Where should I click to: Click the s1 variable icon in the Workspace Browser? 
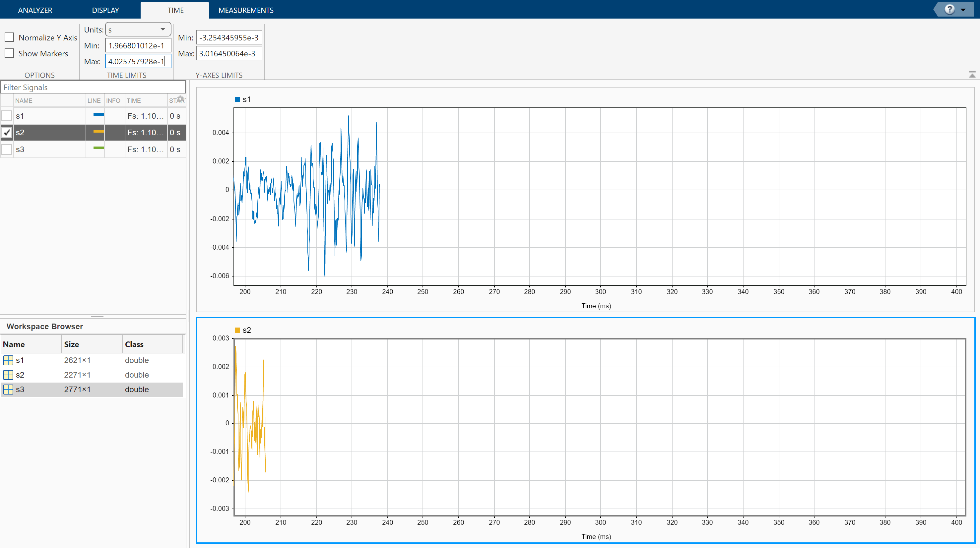8,360
